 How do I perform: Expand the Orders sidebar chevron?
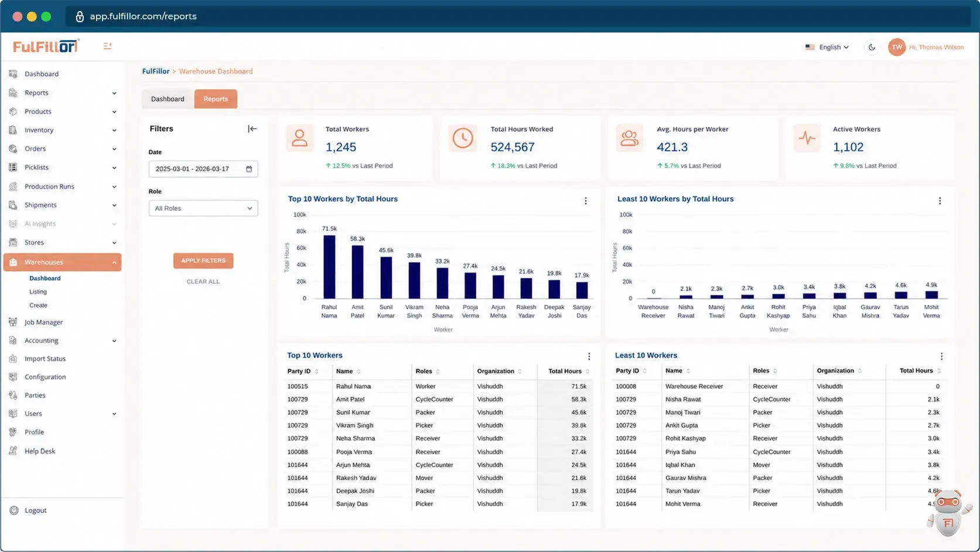click(x=114, y=149)
